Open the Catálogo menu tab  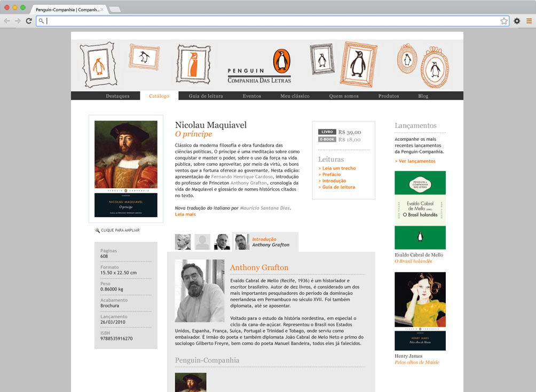pyautogui.click(x=159, y=96)
